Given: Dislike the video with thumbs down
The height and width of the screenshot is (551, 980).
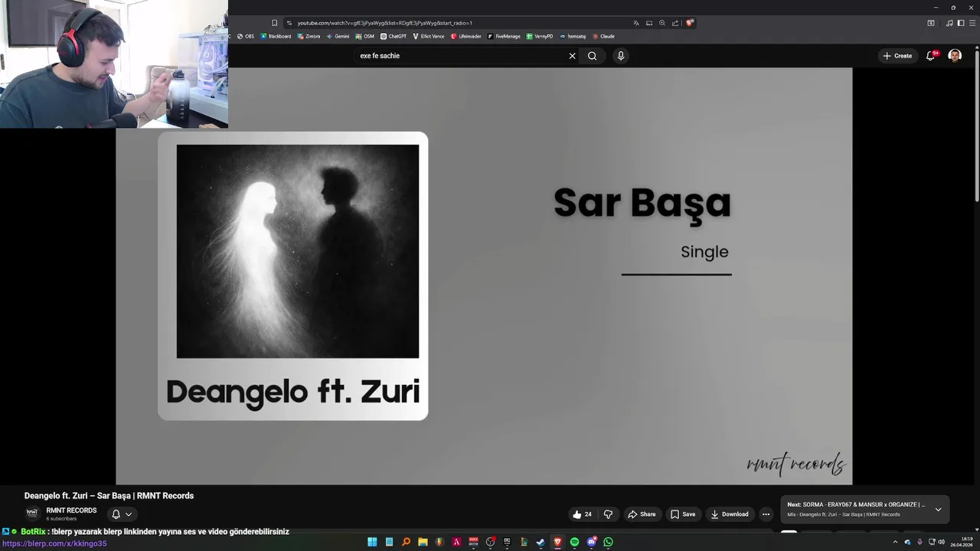Looking at the screenshot, I should 608,514.
